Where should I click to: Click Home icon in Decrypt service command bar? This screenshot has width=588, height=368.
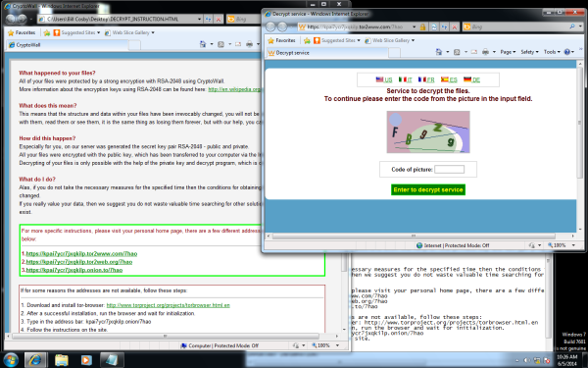pyautogui.click(x=438, y=52)
